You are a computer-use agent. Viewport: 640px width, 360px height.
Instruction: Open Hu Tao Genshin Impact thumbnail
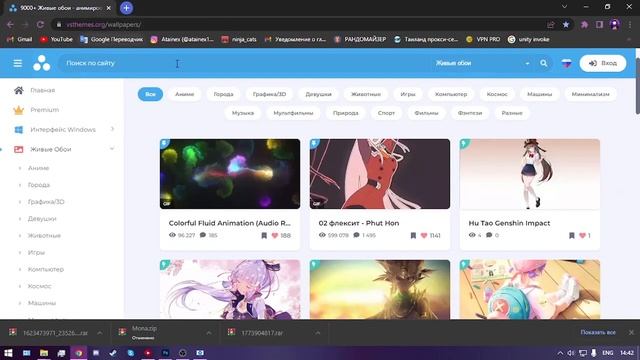click(x=530, y=174)
